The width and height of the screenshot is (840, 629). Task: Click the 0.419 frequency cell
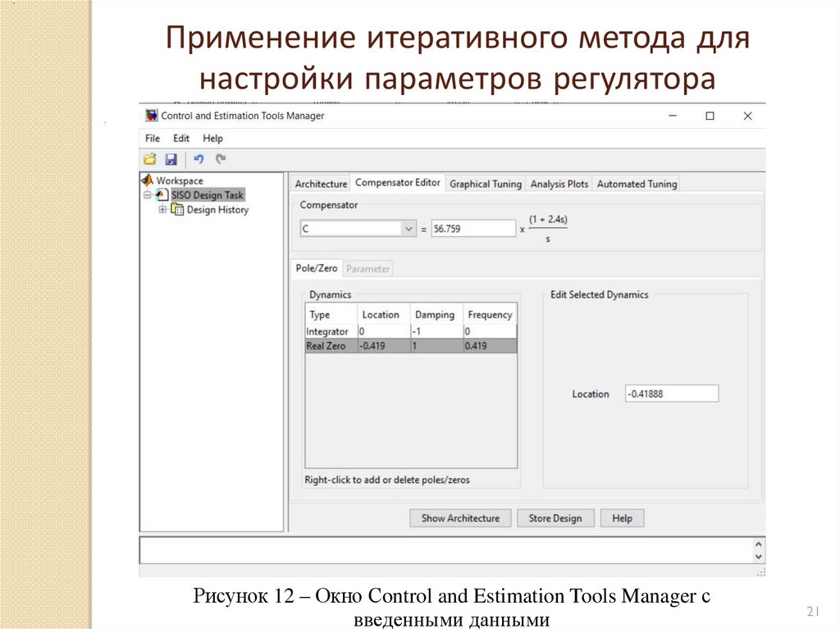coord(490,345)
